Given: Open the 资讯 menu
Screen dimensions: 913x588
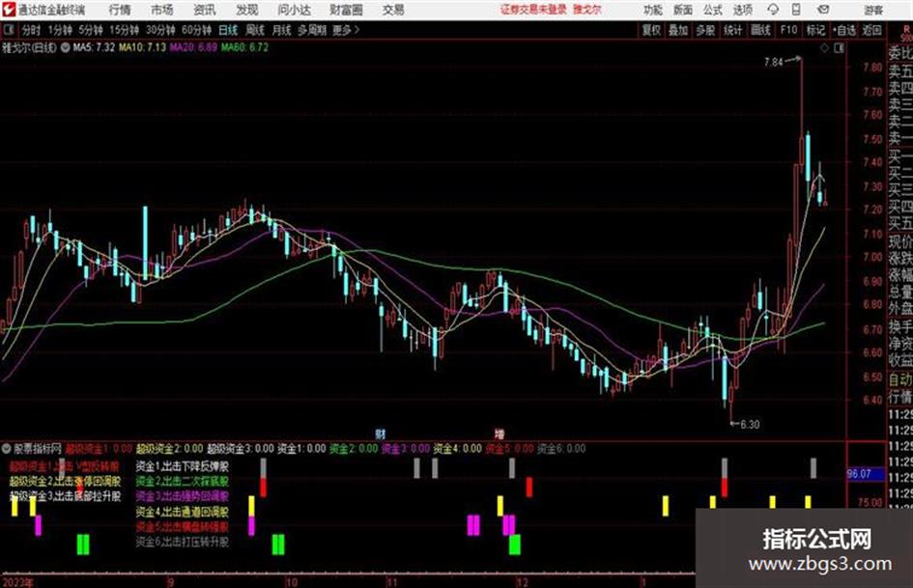Looking at the screenshot, I should pos(205,10).
